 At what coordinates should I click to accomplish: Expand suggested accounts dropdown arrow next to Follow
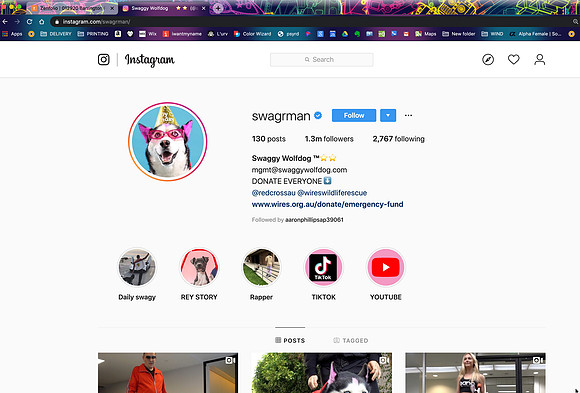click(x=388, y=115)
